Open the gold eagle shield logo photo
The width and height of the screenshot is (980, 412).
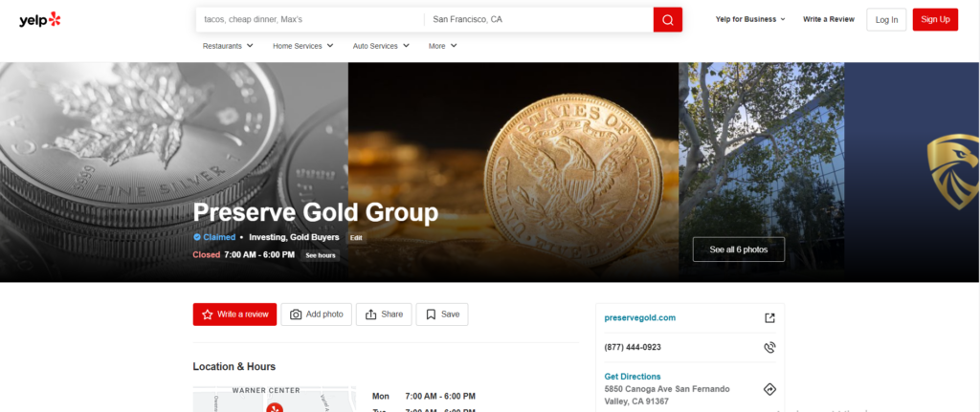click(x=912, y=172)
